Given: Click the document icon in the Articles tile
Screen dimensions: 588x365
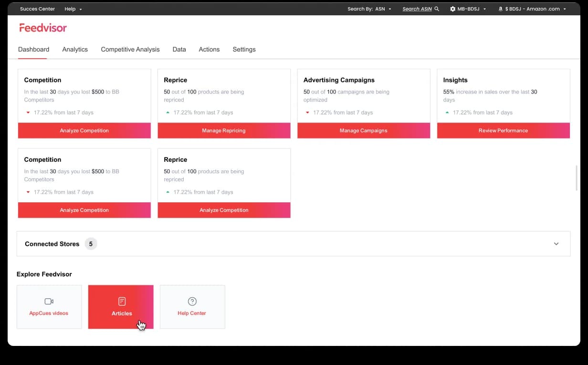Looking at the screenshot, I should pyautogui.click(x=122, y=302).
